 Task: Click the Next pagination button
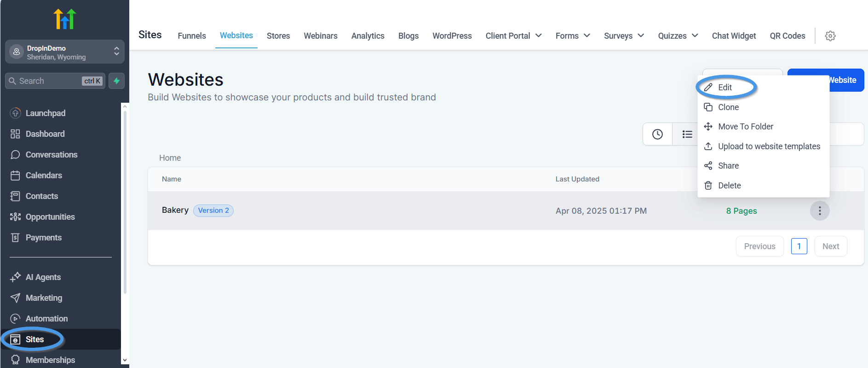(x=831, y=246)
